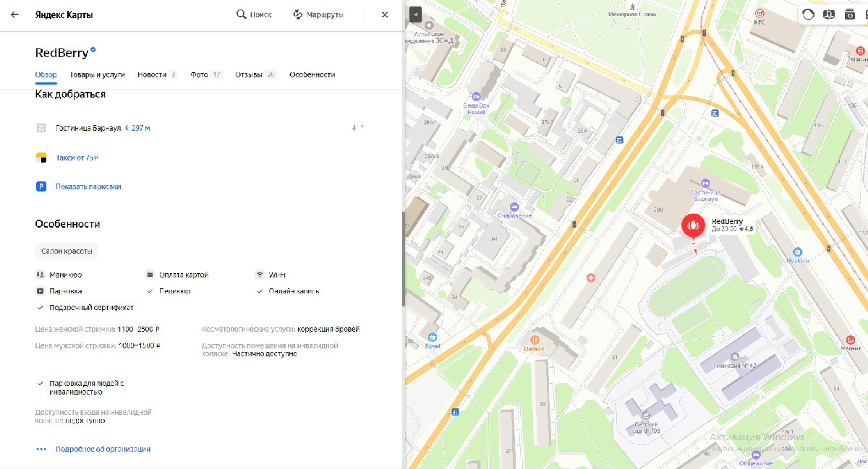Click the red medical cross marker

point(591,277)
